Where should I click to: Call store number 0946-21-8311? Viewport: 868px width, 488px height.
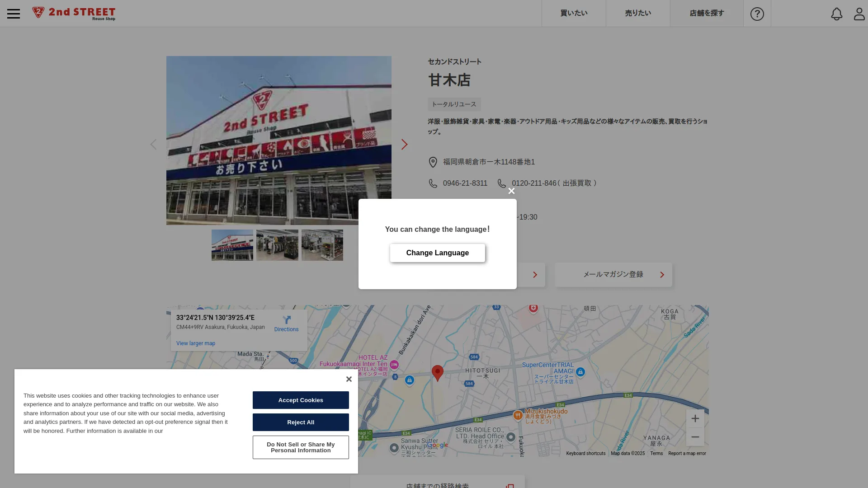[465, 183]
